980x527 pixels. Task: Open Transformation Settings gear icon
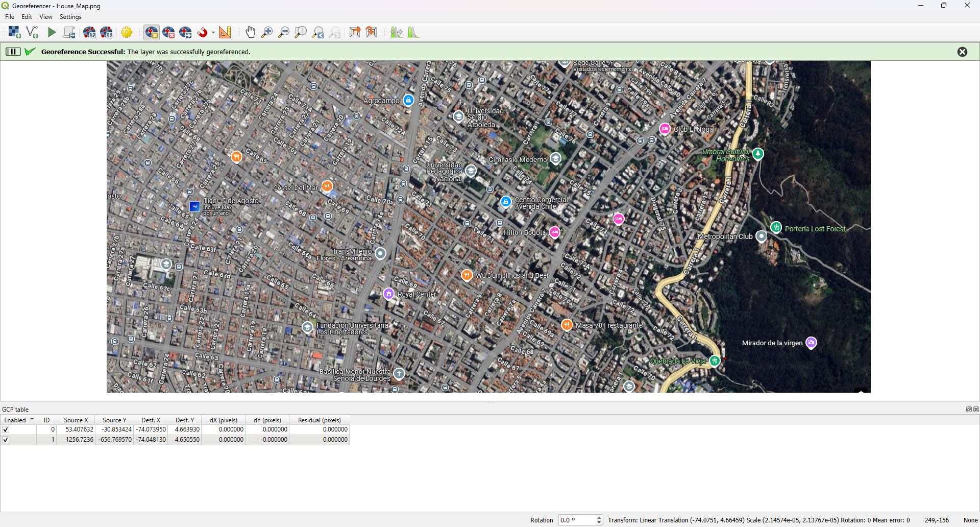click(127, 33)
